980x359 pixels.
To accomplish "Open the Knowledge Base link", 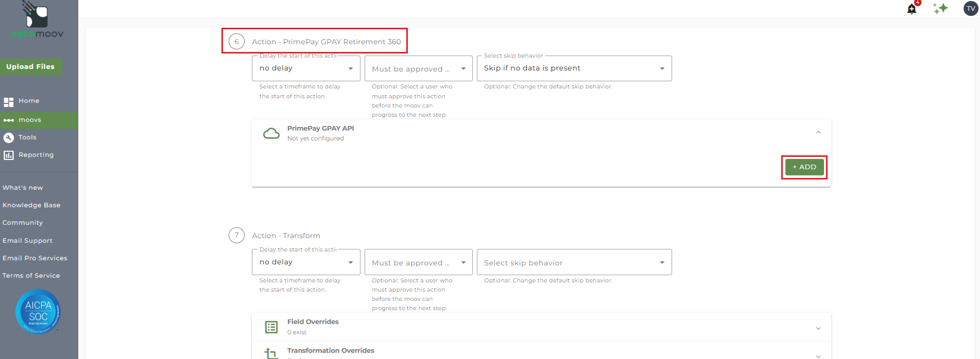I will (x=31, y=205).
